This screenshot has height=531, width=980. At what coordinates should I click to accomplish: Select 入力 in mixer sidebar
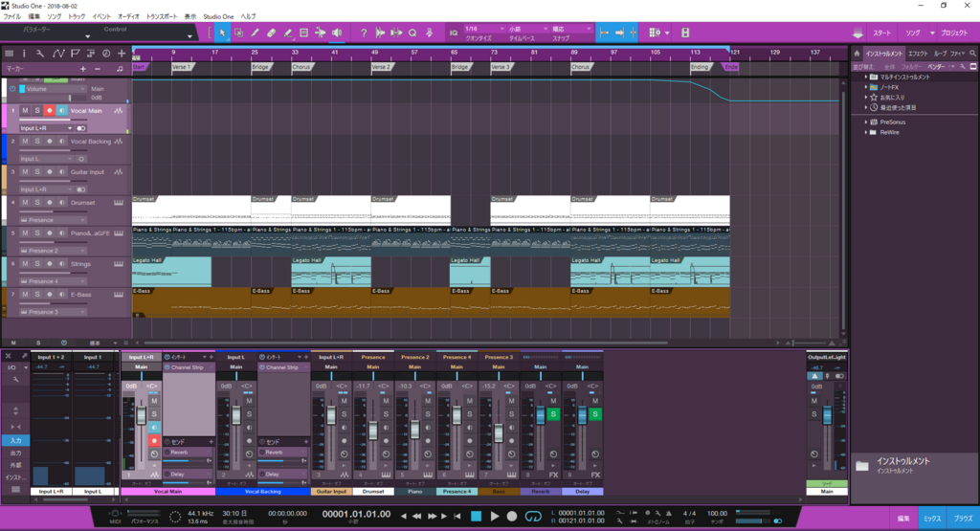click(15, 440)
